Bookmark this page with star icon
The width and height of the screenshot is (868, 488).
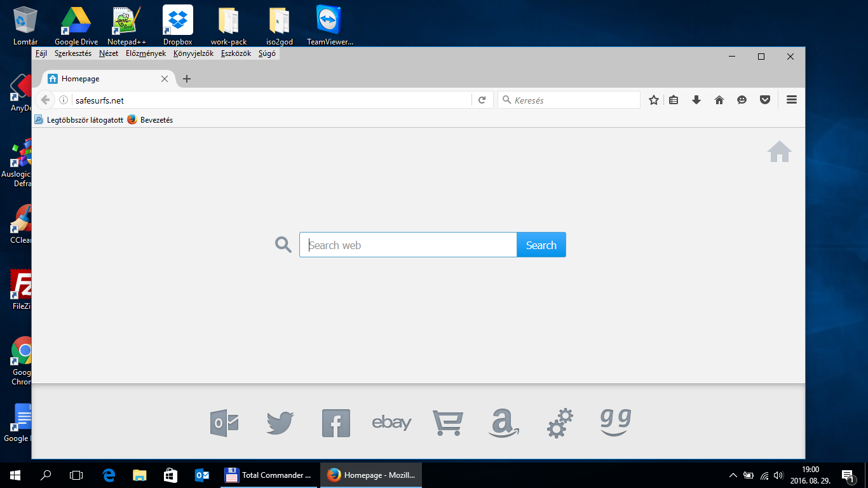(x=653, y=100)
